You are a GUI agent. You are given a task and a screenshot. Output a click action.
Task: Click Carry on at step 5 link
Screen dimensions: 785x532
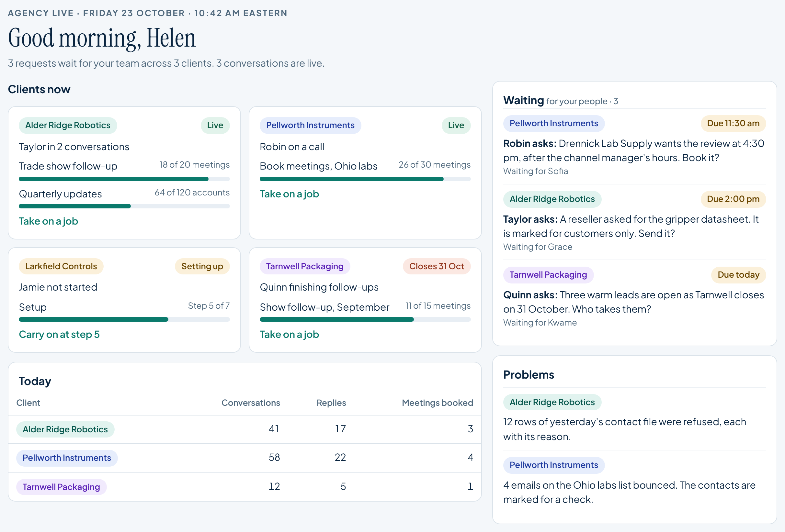[x=59, y=334]
